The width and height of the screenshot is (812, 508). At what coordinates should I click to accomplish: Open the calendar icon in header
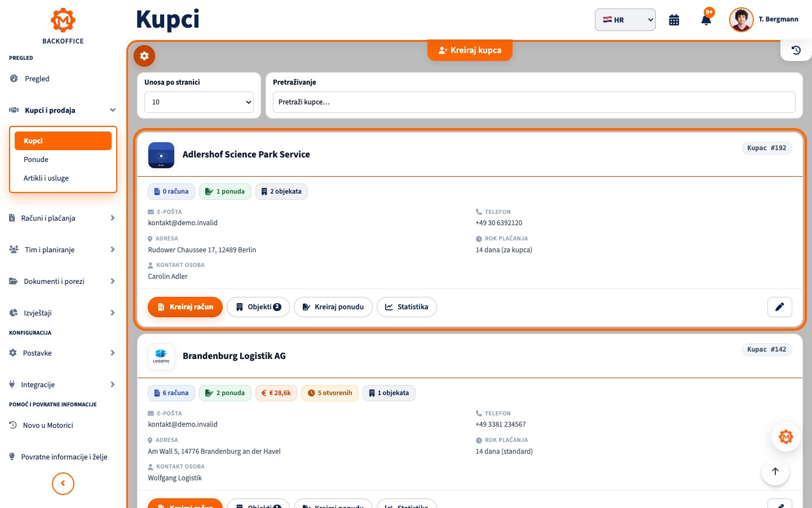click(x=674, y=20)
